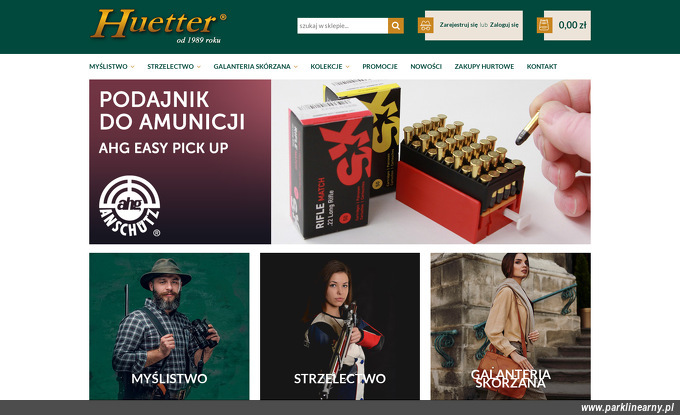Click the cart total 0,00 zł

(572, 25)
